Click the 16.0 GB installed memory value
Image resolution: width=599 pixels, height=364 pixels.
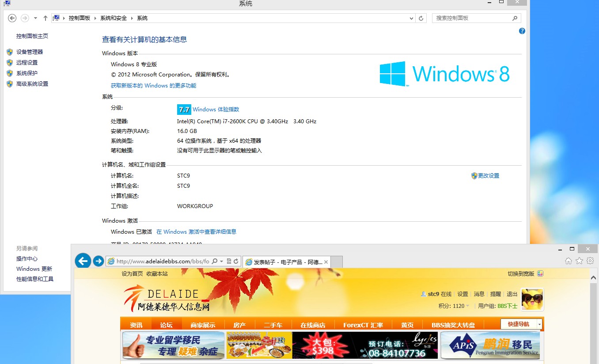coord(187,131)
